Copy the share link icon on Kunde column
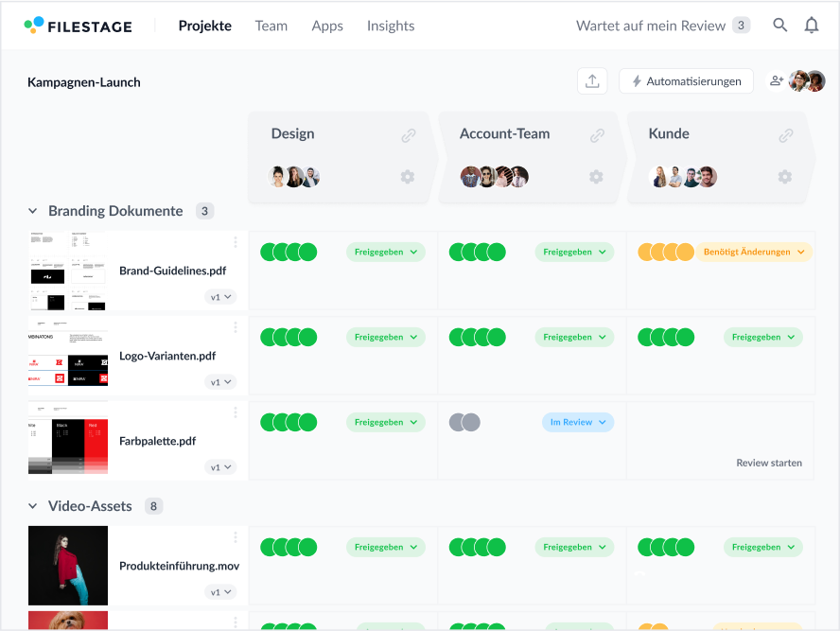 tap(786, 135)
